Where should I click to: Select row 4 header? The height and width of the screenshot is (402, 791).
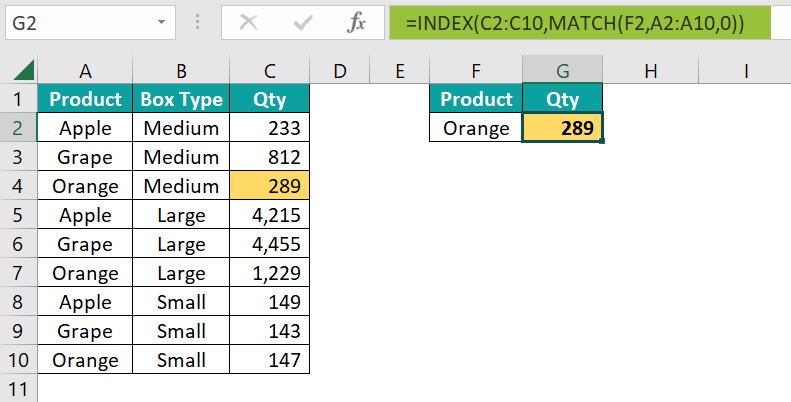click(x=18, y=186)
